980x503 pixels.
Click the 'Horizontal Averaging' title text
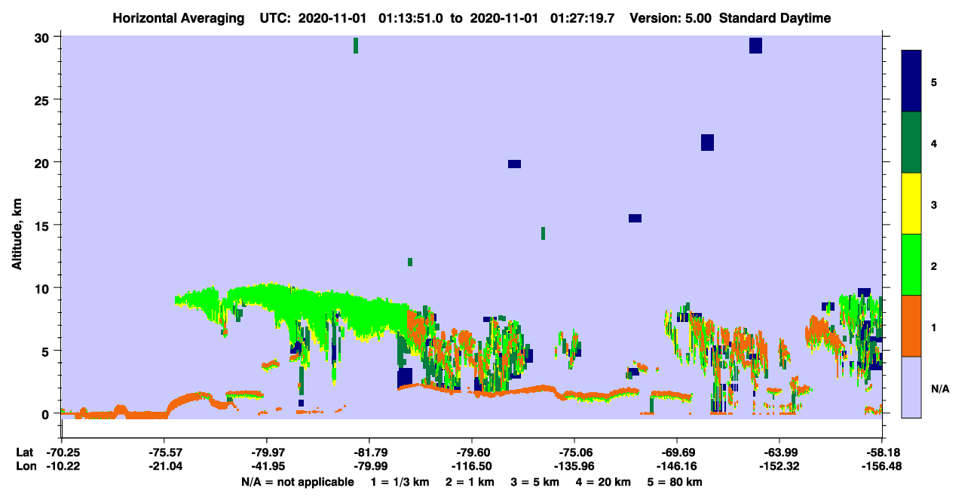click(x=179, y=18)
